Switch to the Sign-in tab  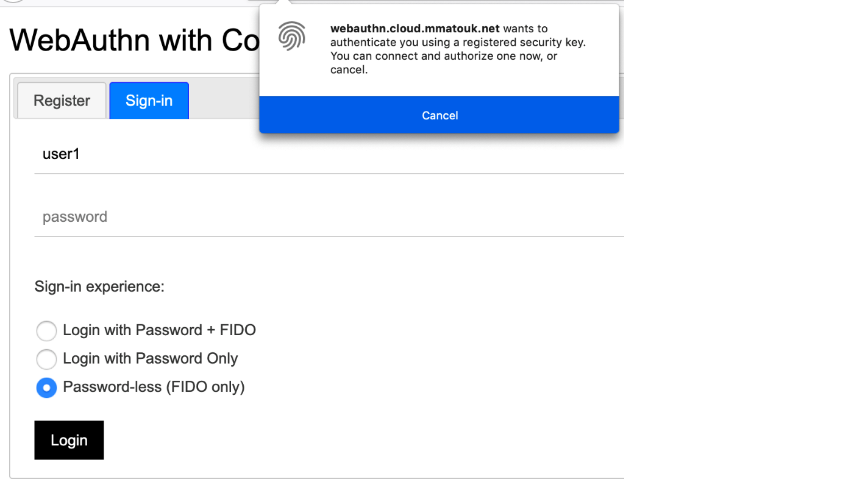coord(149,100)
